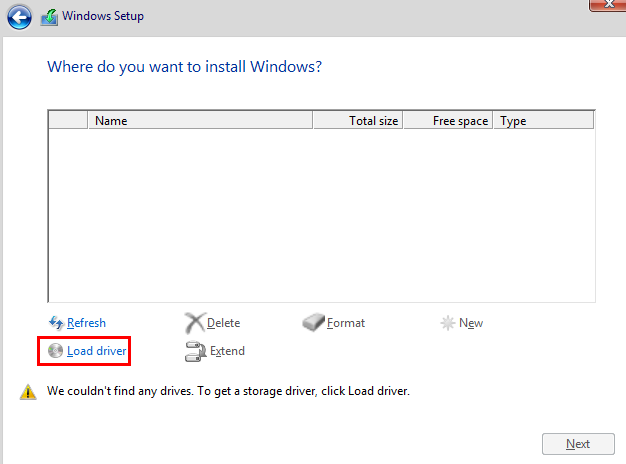Sort by the Free space column header
Viewport: 626px width, 464px height.
(x=448, y=121)
